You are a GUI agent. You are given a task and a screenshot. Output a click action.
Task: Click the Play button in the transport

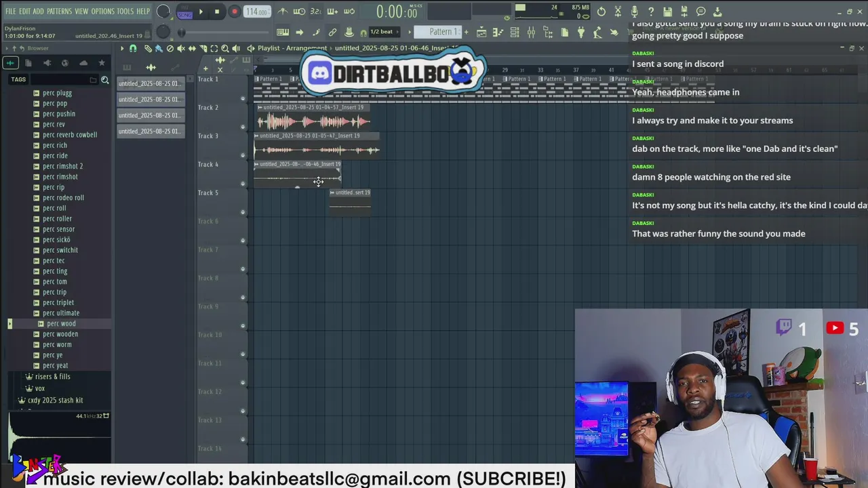tap(201, 12)
